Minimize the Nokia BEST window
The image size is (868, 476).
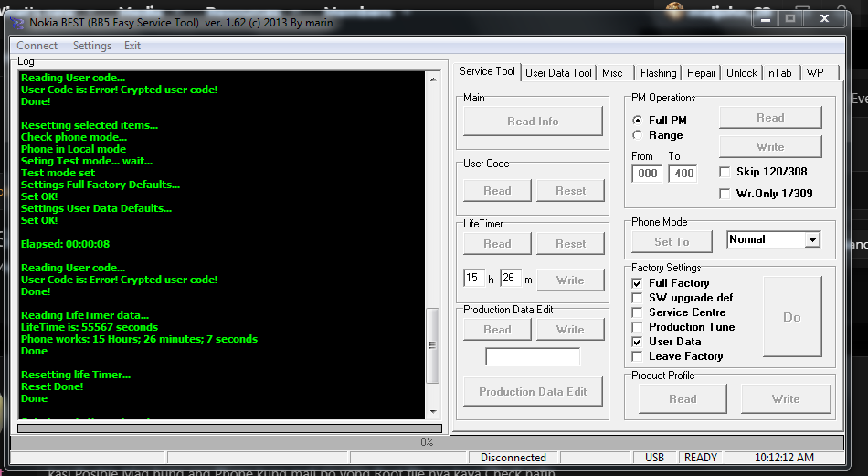(x=766, y=19)
